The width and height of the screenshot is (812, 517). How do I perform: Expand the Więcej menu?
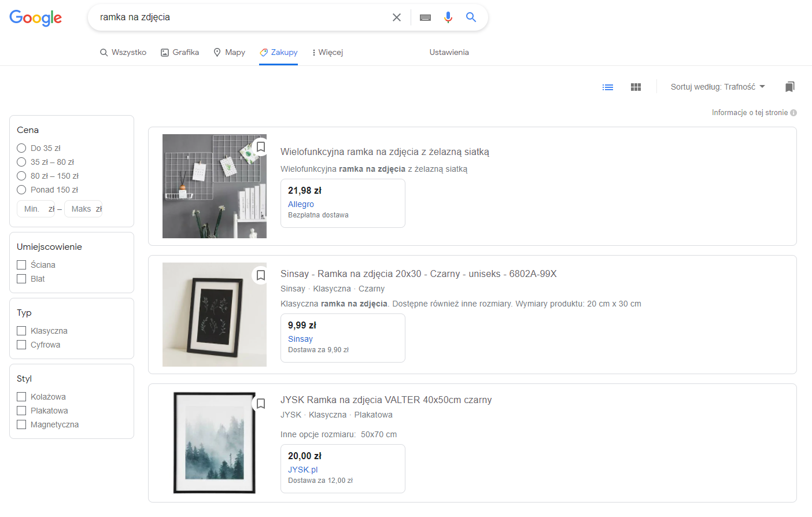coord(327,52)
